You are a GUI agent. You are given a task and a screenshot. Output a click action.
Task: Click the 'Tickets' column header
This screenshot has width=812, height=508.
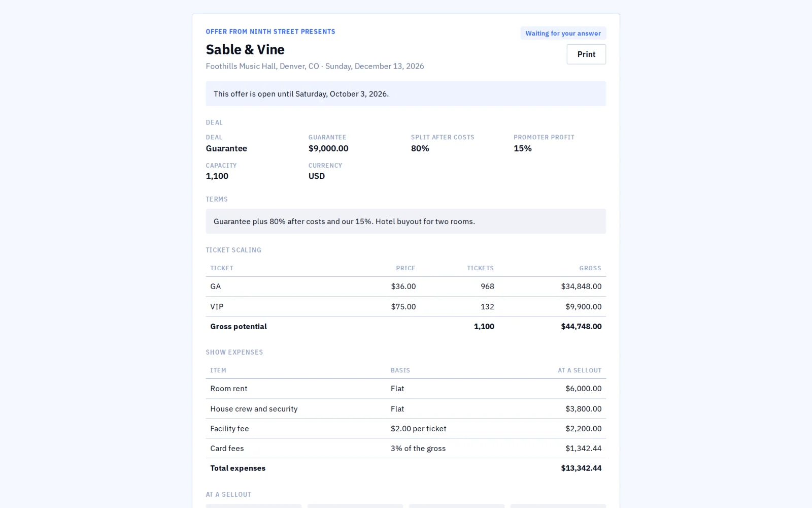click(x=480, y=268)
